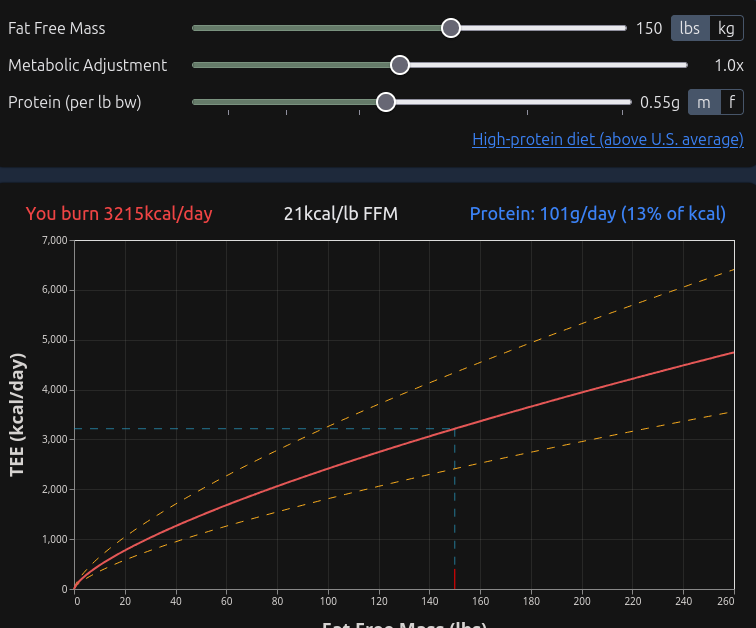
Task: Click the 1.0x metabolic adjustment value
Action: [729, 66]
